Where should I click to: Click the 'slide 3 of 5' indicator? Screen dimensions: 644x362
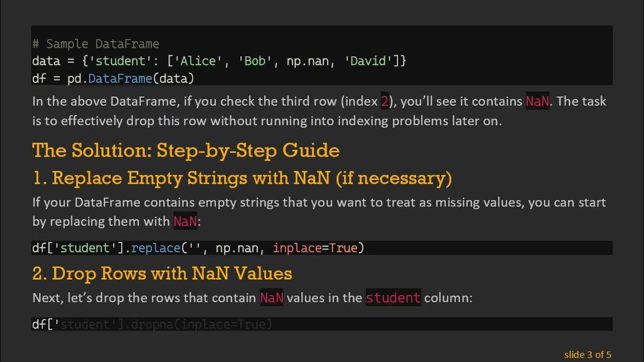pos(588,355)
